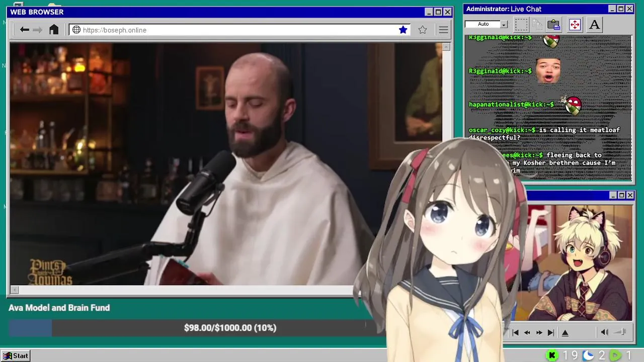Click the globe icon in the address bar
This screenshot has height=362, width=644.
click(x=76, y=30)
